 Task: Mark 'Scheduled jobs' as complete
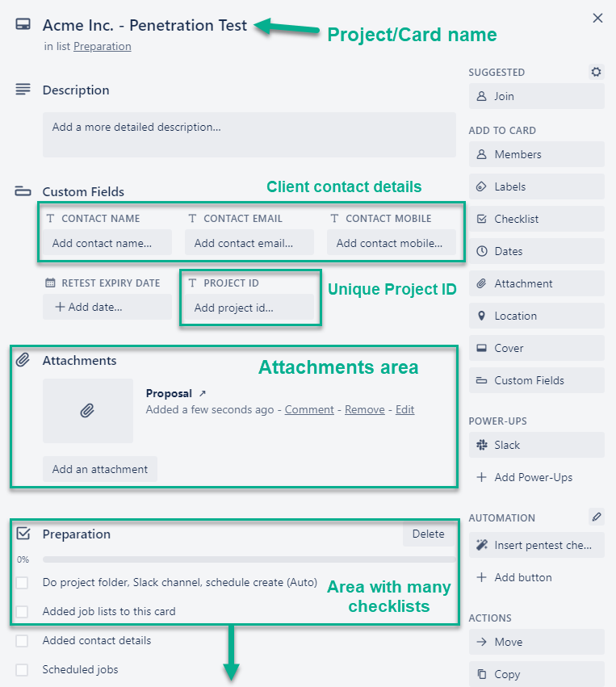pos(22,669)
